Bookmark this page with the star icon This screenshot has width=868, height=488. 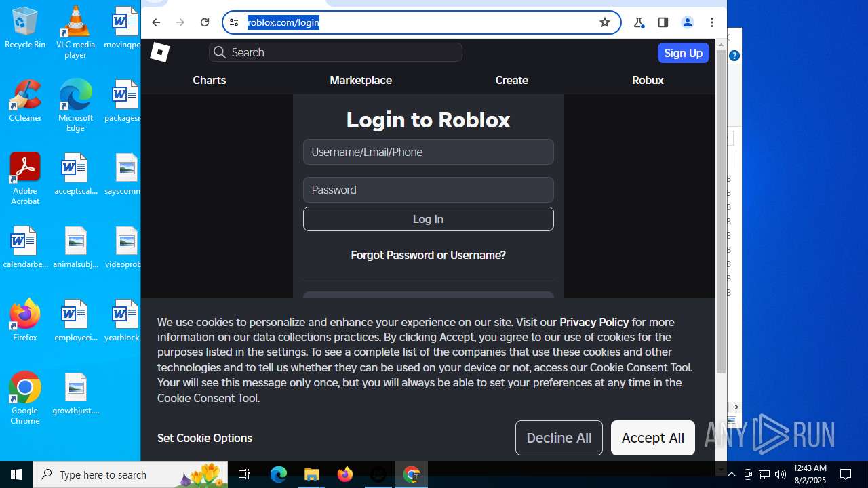tap(605, 22)
